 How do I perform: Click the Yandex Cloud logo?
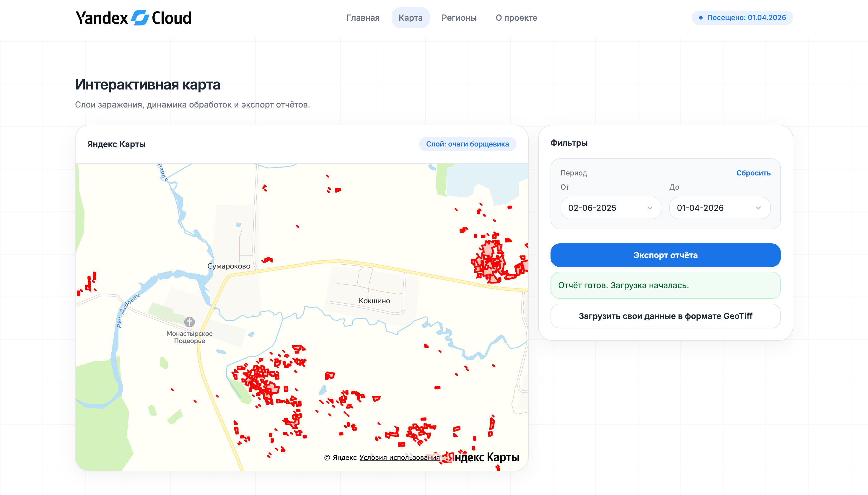(x=133, y=18)
